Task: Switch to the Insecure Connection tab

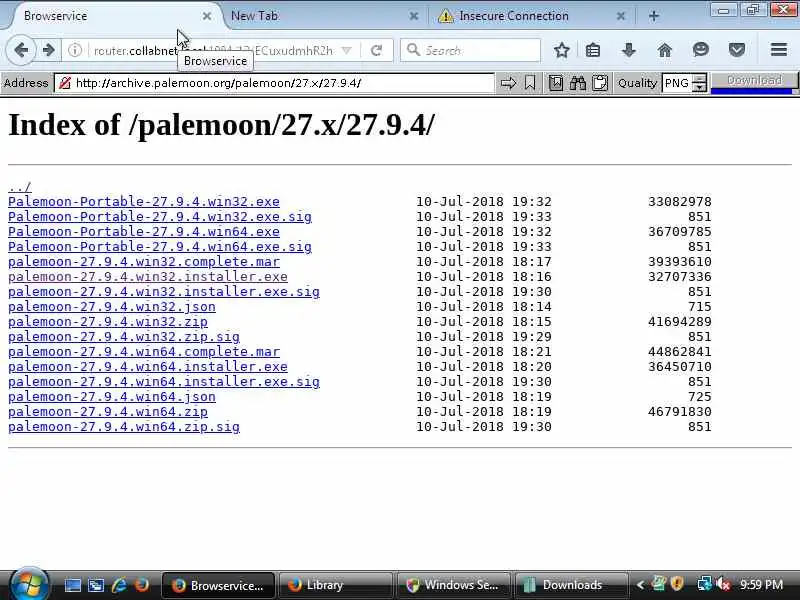Action: coord(513,16)
